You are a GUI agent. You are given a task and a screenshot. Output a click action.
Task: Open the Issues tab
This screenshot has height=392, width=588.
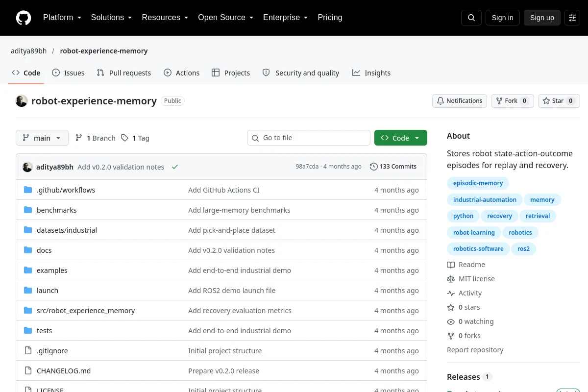click(68, 73)
